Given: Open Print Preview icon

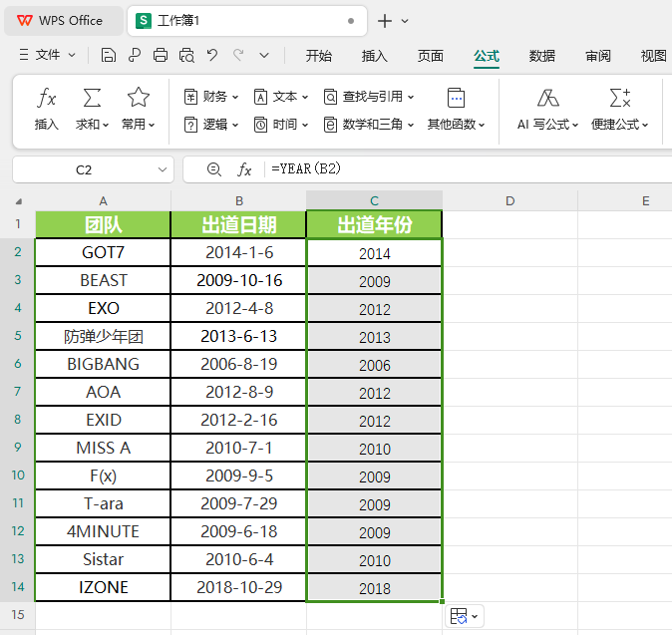Looking at the screenshot, I should (x=186, y=55).
